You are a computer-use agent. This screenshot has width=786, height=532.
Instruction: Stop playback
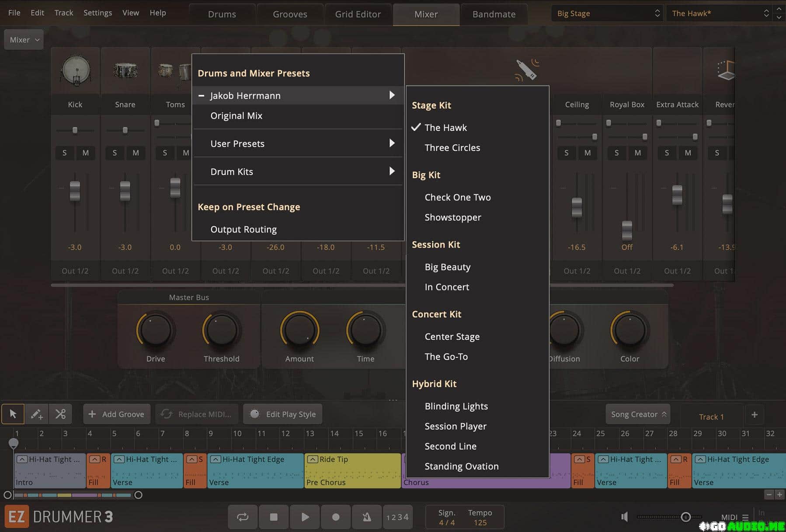click(x=274, y=517)
